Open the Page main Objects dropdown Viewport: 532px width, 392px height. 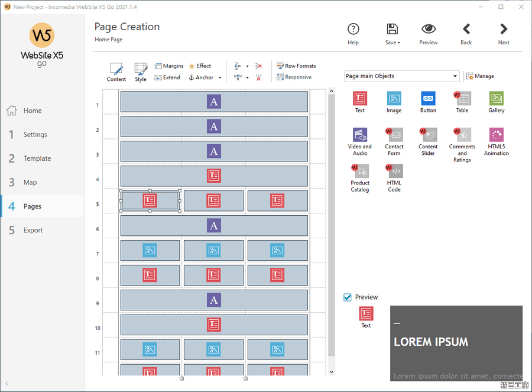pos(401,76)
